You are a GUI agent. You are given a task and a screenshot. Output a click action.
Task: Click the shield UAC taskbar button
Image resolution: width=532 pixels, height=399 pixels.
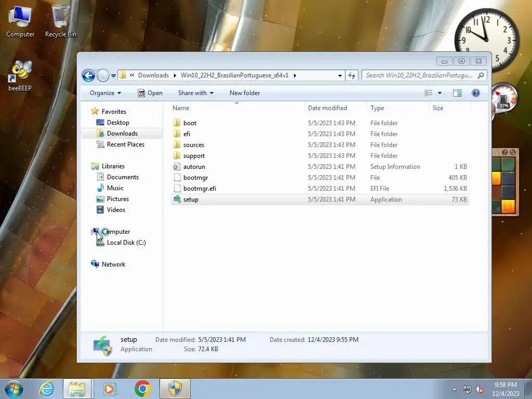coord(175,389)
